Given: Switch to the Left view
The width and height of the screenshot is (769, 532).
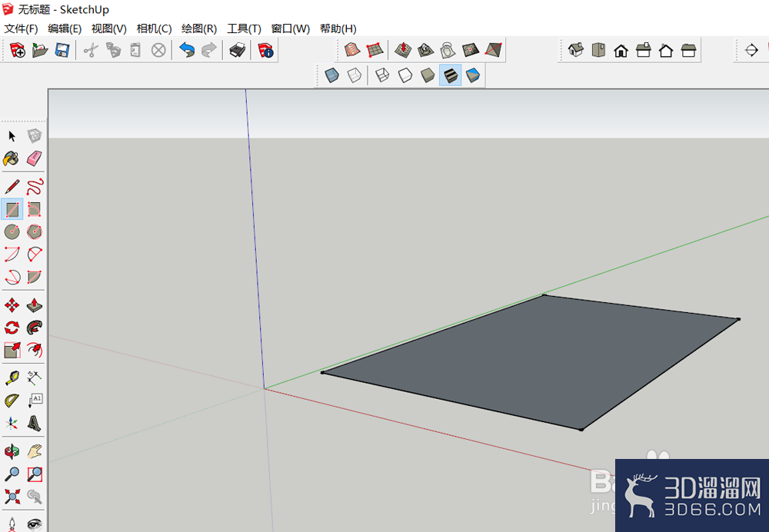Looking at the screenshot, I should [x=688, y=50].
